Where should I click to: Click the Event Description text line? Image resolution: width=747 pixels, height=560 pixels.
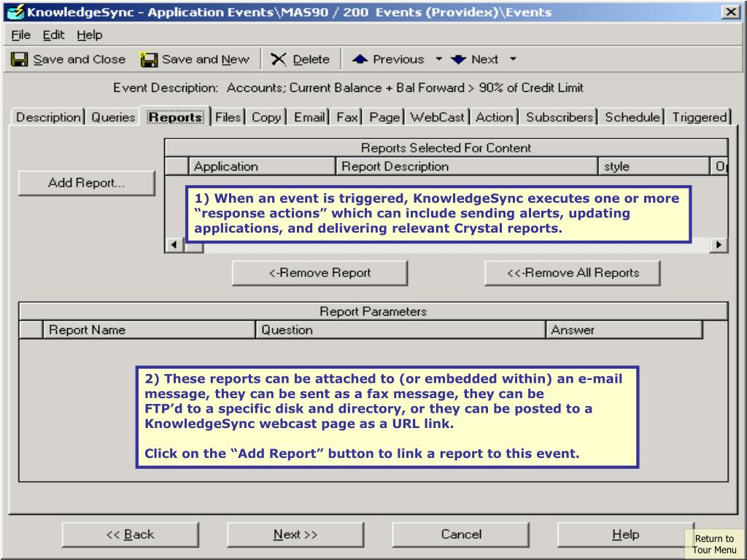pos(348,87)
